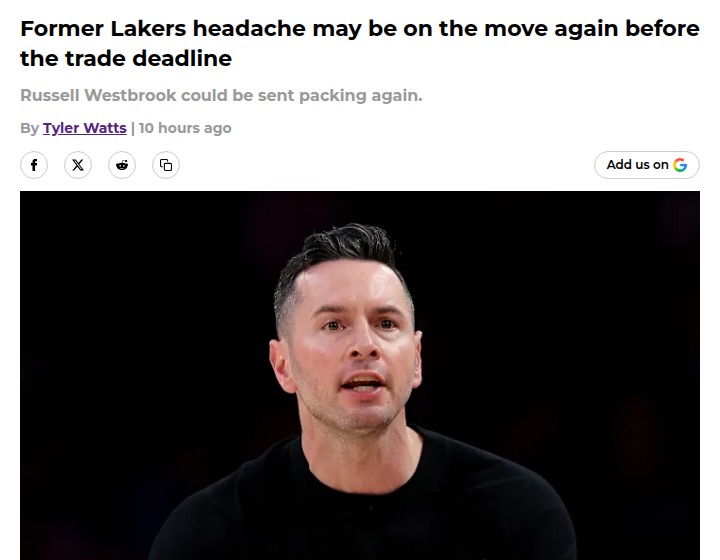Screen dimensions: 720x560
Task: Click the word Lakers in headline
Action: coord(148,28)
